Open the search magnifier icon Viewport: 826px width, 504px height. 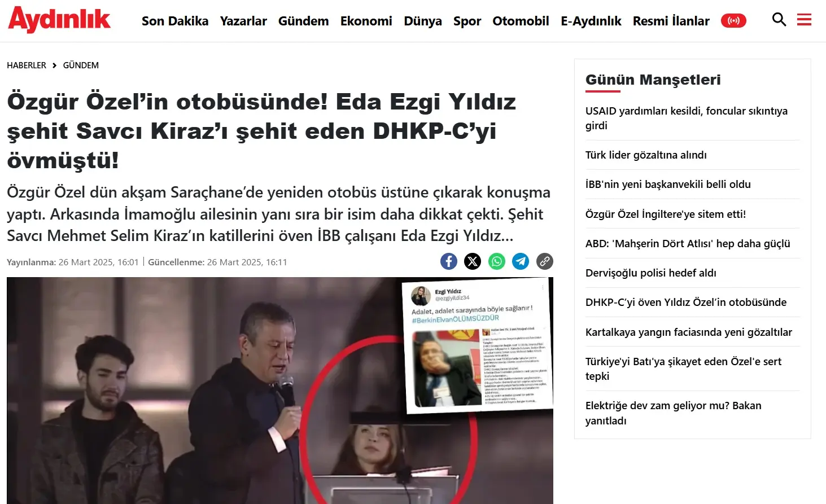tap(779, 20)
